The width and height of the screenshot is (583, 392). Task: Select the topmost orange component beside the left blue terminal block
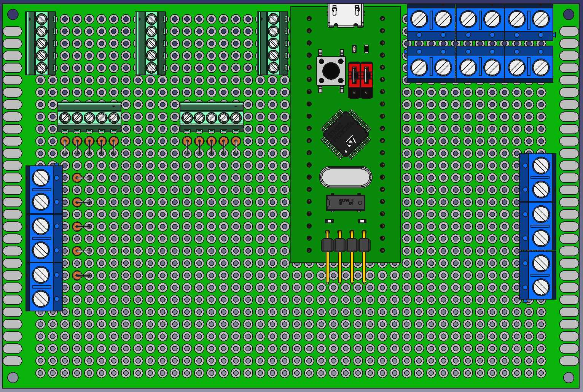click(x=81, y=178)
